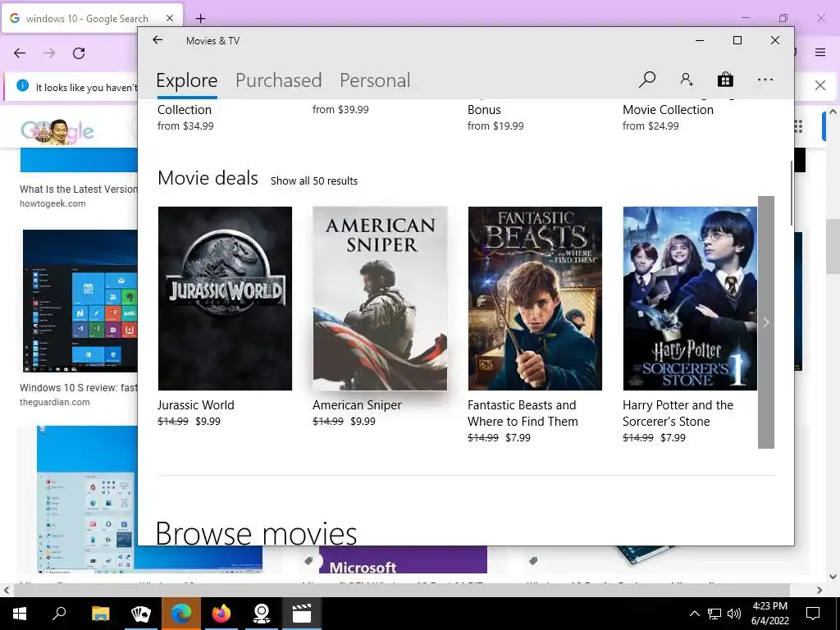Open the Solitaire cards taskbar app
This screenshot has height=630, width=840.
click(141, 614)
